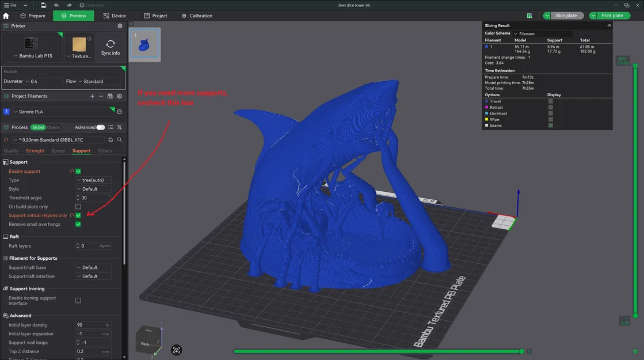Toggle the viewport visibility eye icon
This screenshot has height=360, width=644.
[x=131, y=24]
